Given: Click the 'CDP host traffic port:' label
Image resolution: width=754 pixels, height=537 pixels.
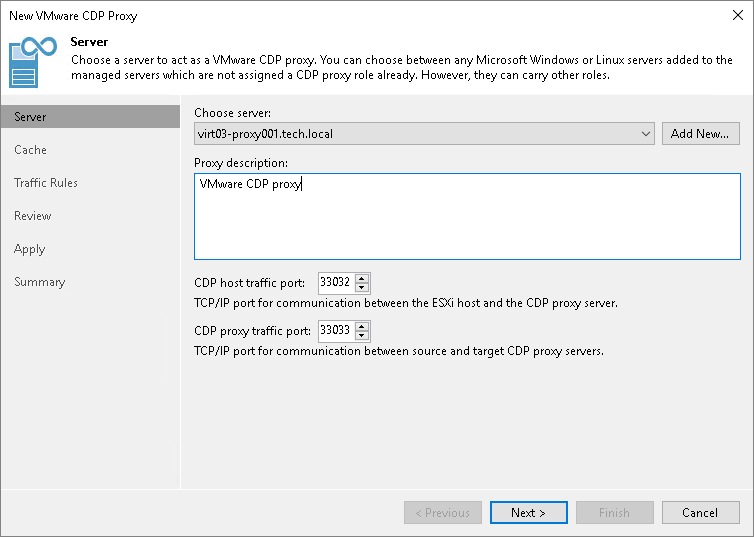Looking at the screenshot, I should 250,283.
